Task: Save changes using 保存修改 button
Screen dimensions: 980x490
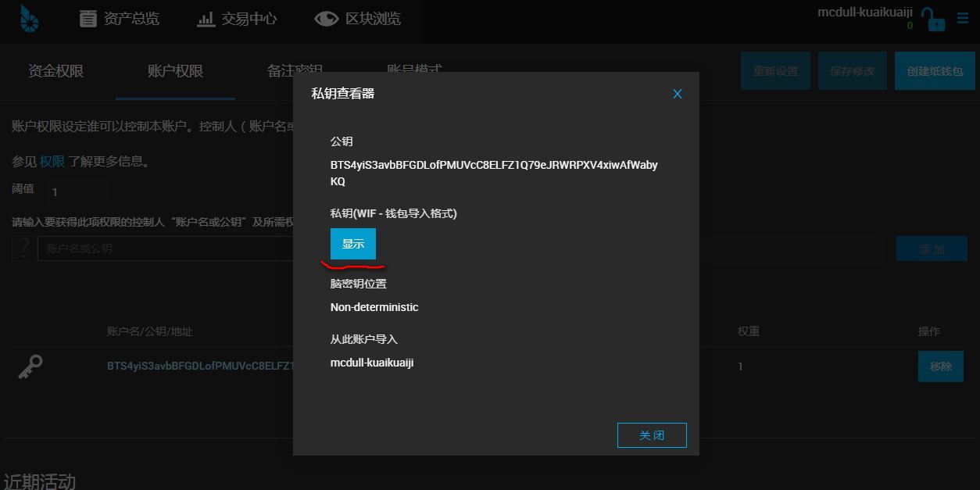Action: pos(852,70)
